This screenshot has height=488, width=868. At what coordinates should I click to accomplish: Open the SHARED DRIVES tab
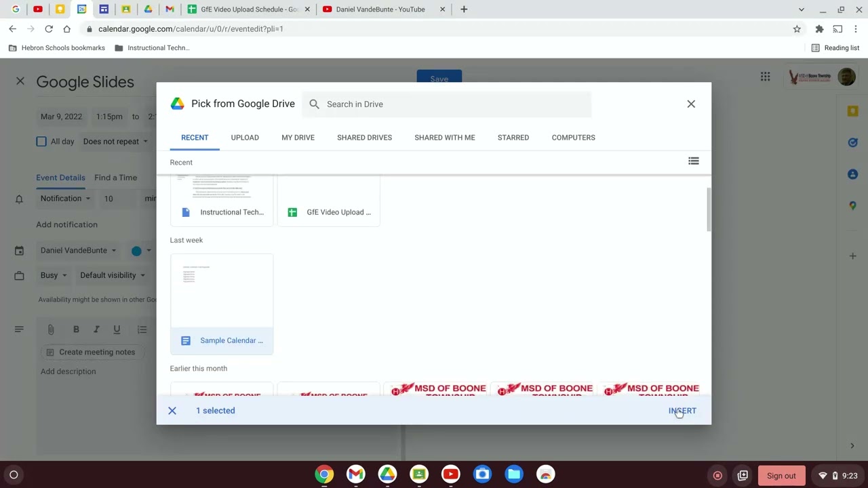click(364, 138)
